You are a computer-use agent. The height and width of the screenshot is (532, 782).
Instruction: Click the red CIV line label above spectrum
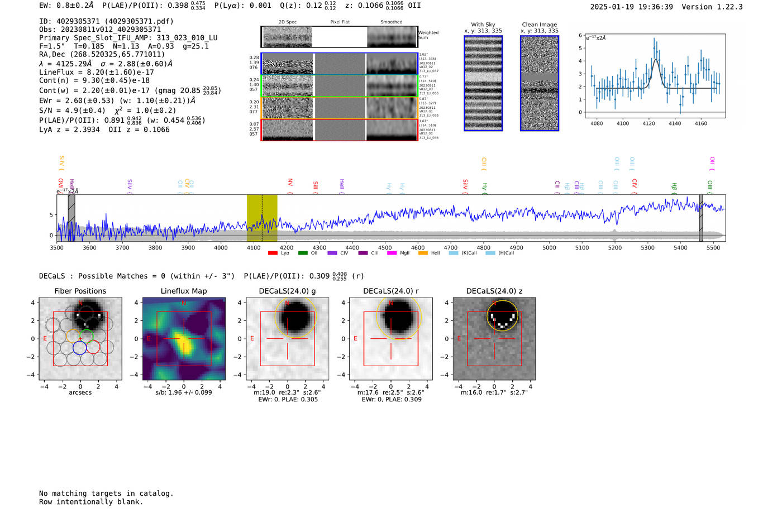coord(634,186)
